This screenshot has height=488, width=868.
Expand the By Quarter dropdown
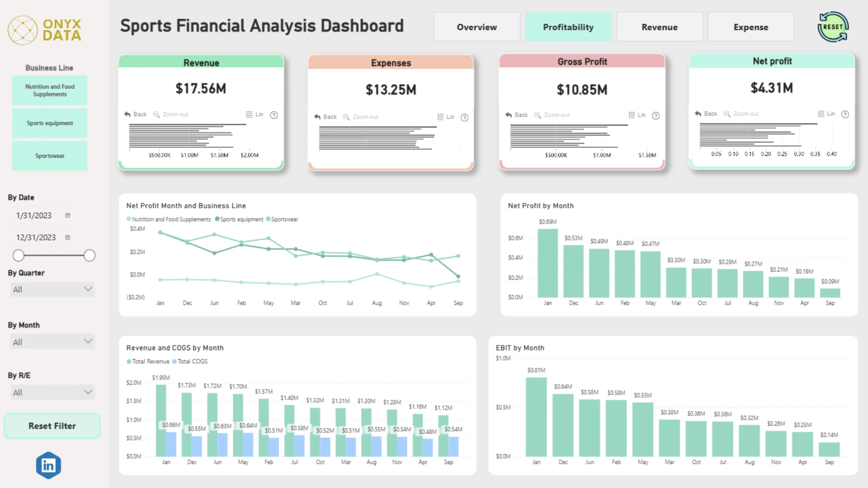pos(52,289)
